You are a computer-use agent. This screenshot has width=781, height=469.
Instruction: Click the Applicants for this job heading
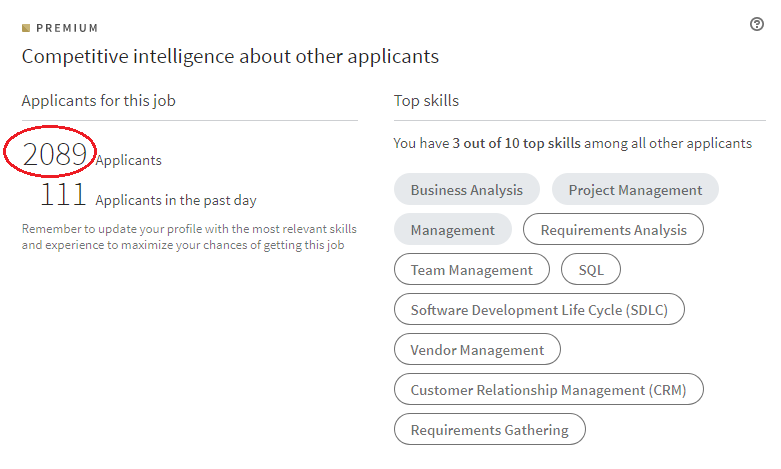tap(99, 101)
